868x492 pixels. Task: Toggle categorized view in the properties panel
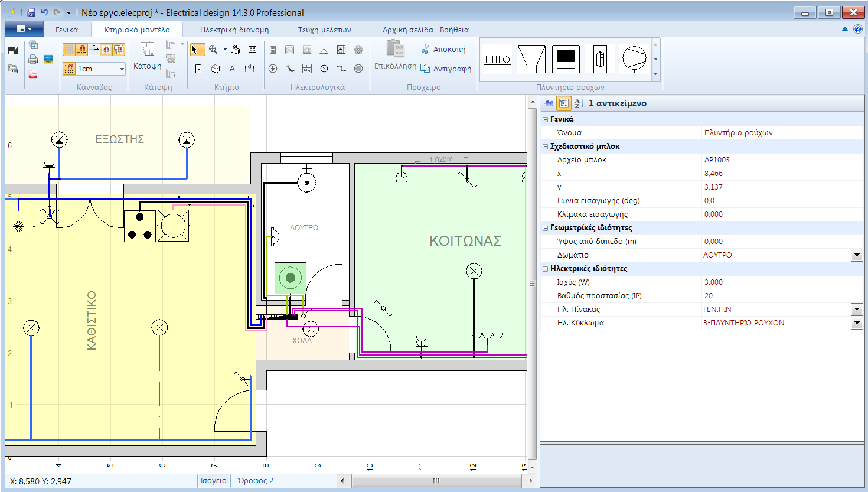coord(563,103)
